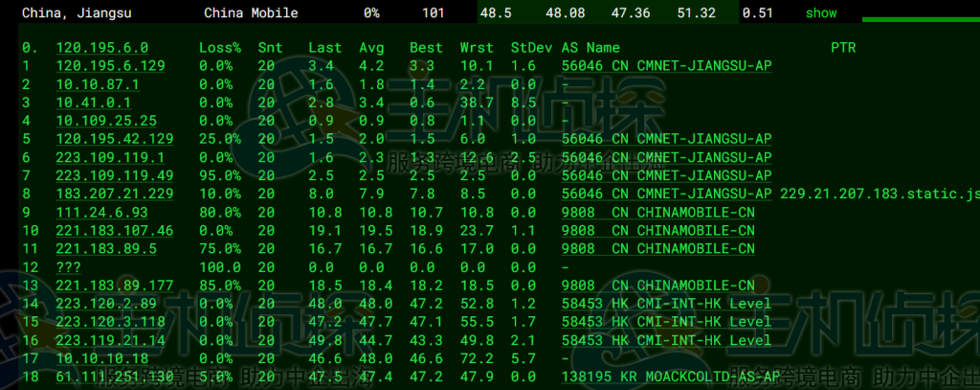The height and width of the screenshot is (390, 980).
Task: Open the 183.207.21.229 address link
Action: pos(114,194)
